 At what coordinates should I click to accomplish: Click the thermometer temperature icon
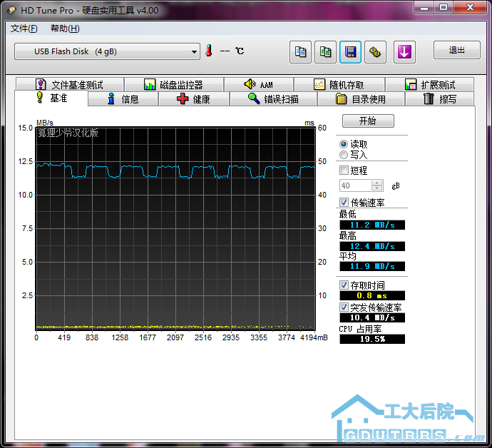click(x=209, y=51)
